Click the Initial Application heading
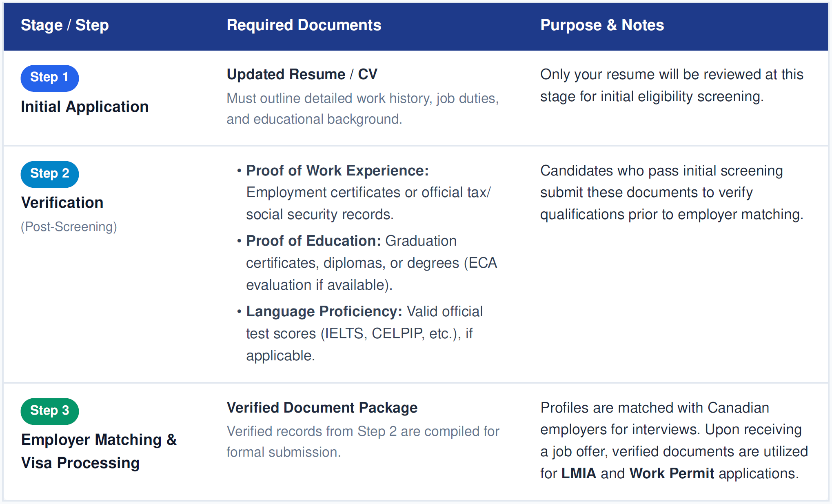This screenshot has width=832, height=504. [x=85, y=107]
